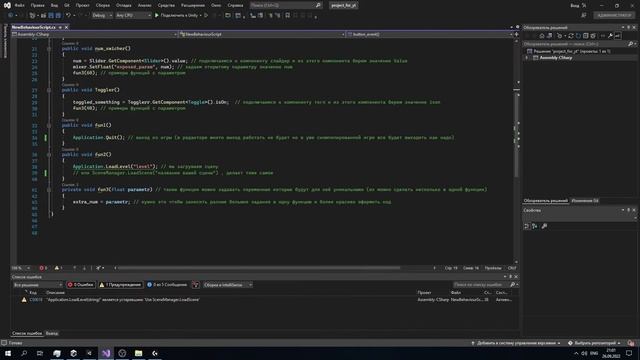
Task: Open the Сборка menu
Action: pyautogui.click(x=102, y=5)
